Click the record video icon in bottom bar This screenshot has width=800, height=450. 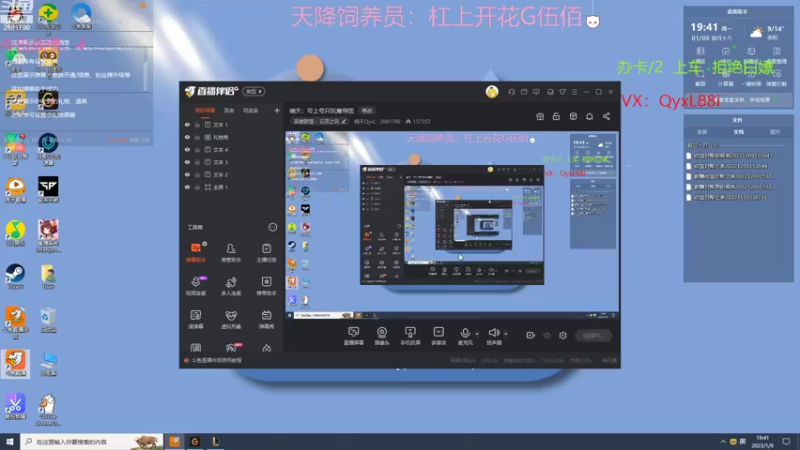click(x=530, y=335)
